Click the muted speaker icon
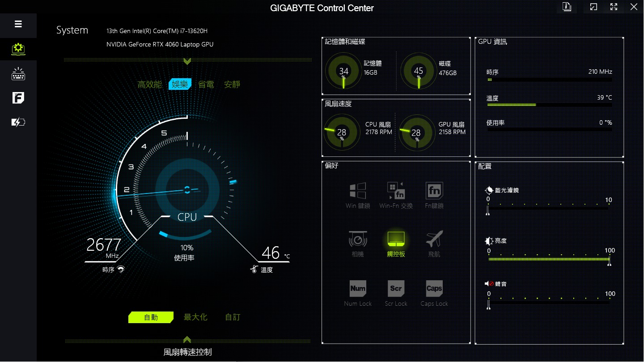The height and width of the screenshot is (362, 644). click(489, 284)
